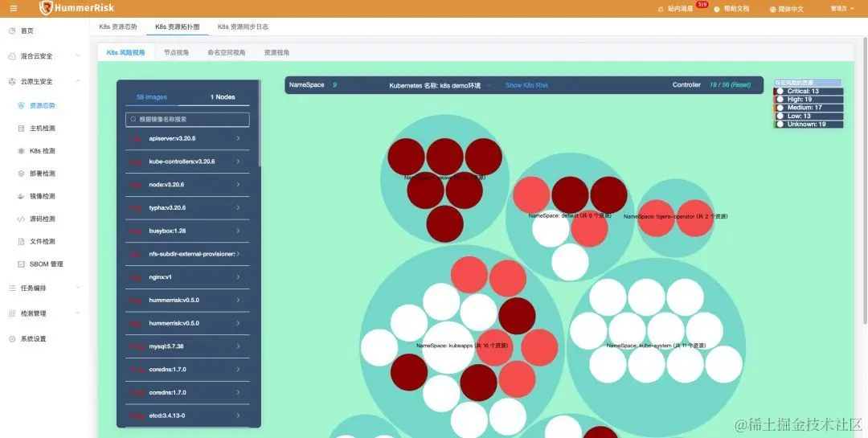The height and width of the screenshot is (438, 868).
Task: Open 主机检测 host scan icon
Action: tap(21, 128)
